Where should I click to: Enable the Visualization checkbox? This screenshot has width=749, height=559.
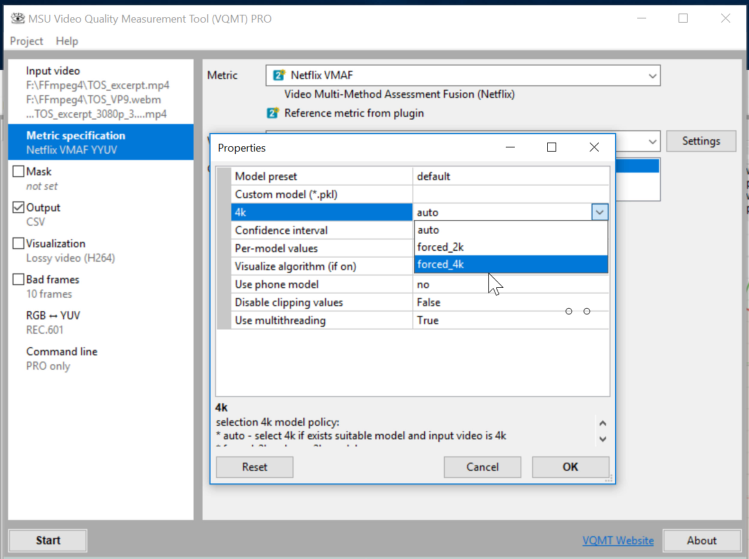pyautogui.click(x=18, y=243)
